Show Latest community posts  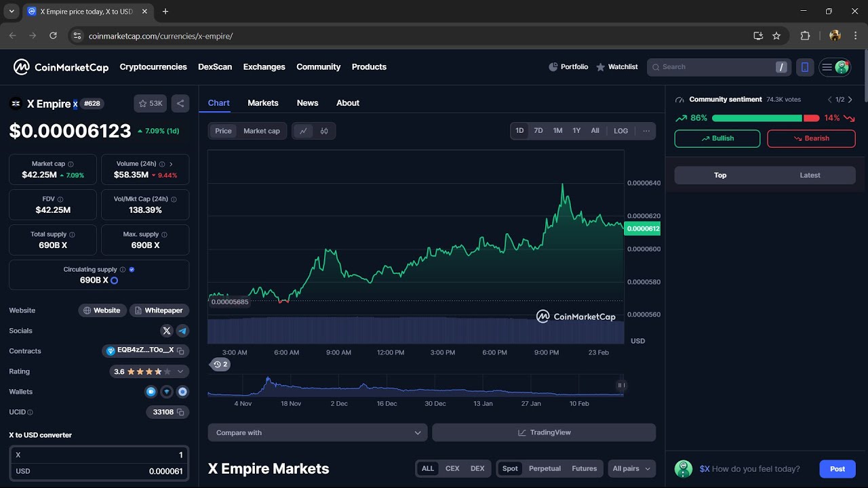[x=810, y=175]
